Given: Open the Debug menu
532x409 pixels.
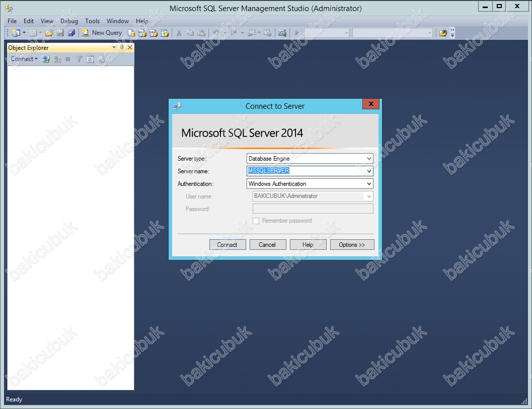Looking at the screenshot, I should pyautogui.click(x=69, y=21).
